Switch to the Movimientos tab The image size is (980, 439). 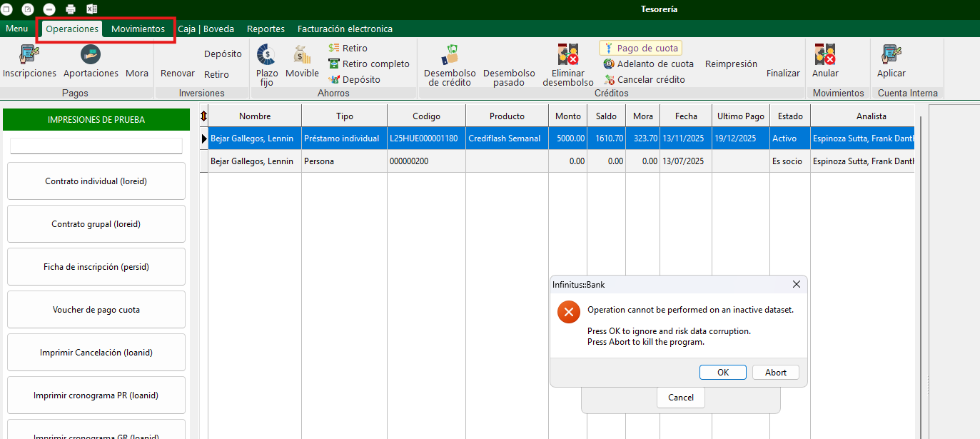tap(138, 29)
